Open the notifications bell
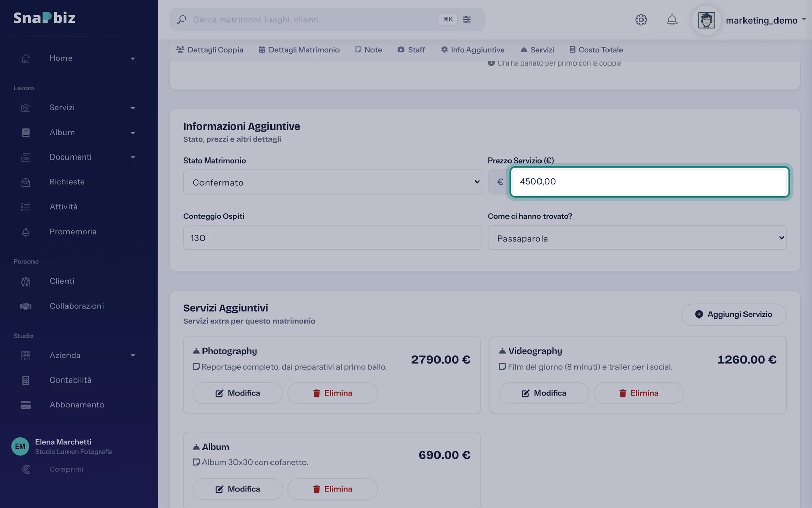Viewport: 812px width, 508px height. [x=672, y=20]
